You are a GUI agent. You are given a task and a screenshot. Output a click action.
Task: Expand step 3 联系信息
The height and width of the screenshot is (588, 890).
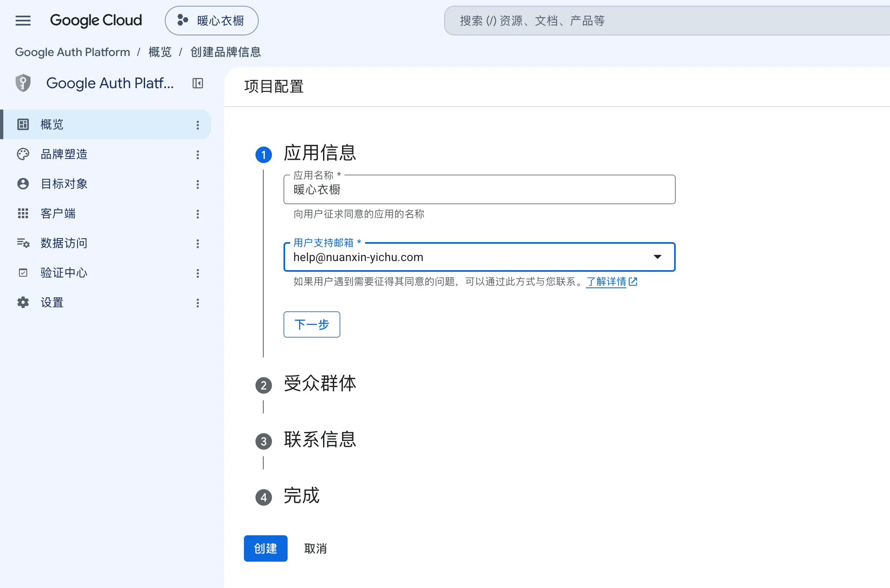(x=320, y=440)
